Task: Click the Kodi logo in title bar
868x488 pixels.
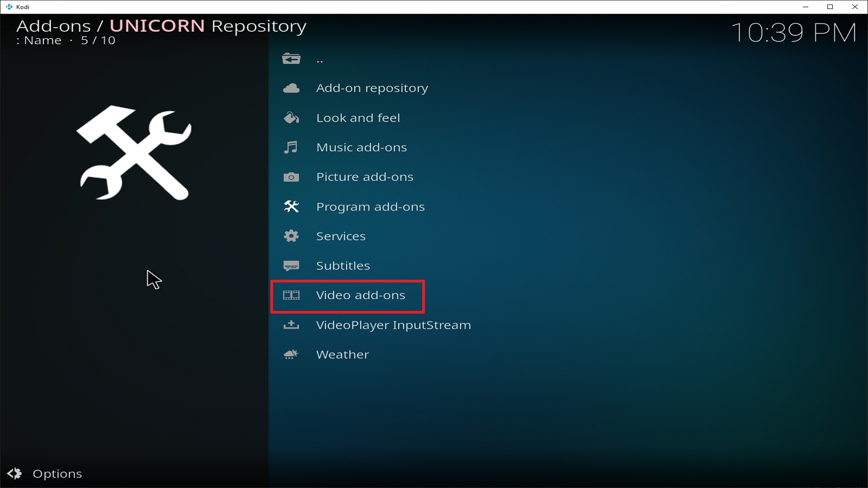Action: click(9, 7)
